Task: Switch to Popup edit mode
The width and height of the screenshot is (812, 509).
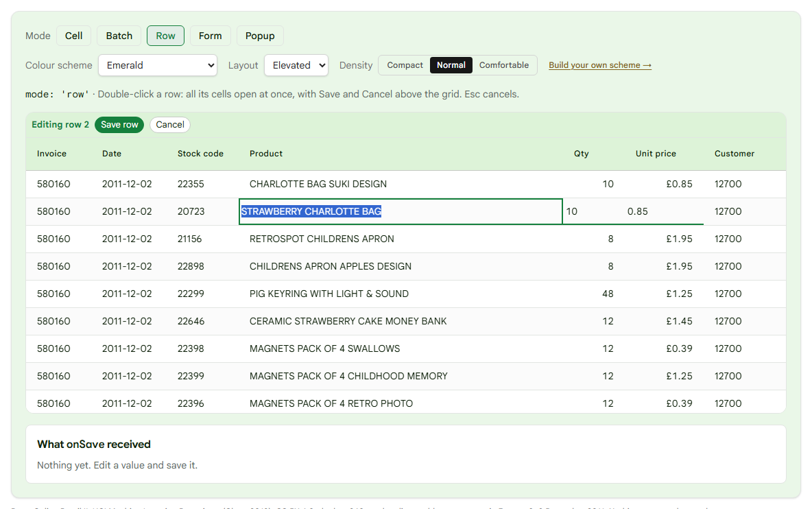Action: coord(260,36)
